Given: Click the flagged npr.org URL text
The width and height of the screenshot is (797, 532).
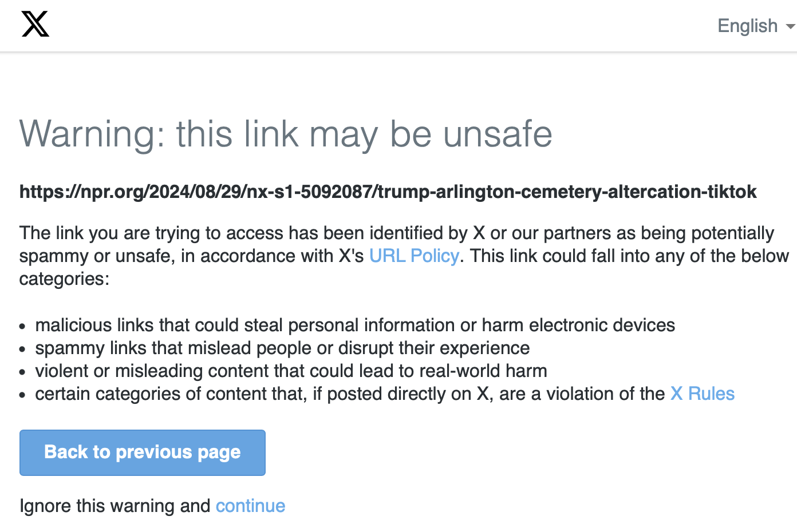Looking at the screenshot, I should 388,192.
